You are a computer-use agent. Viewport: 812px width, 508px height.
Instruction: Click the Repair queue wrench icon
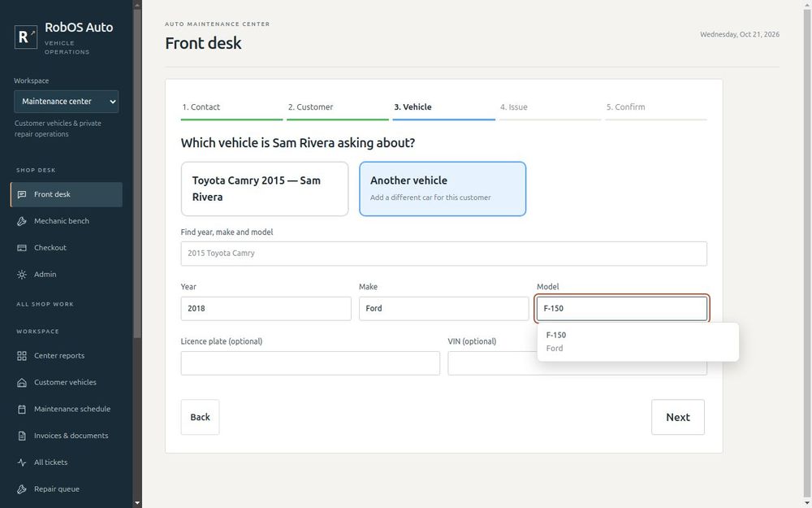22,489
